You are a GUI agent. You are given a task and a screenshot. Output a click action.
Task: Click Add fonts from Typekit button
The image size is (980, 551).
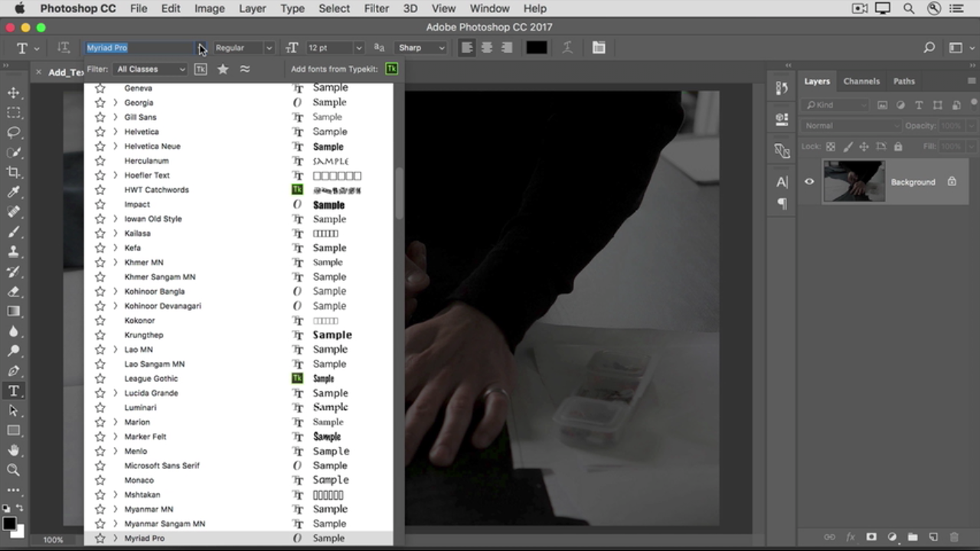(391, 69)
